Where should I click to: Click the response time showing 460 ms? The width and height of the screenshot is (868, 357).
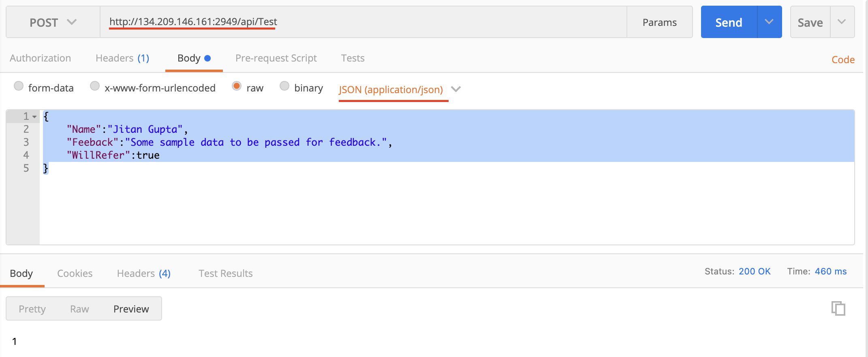pos(830,271)
